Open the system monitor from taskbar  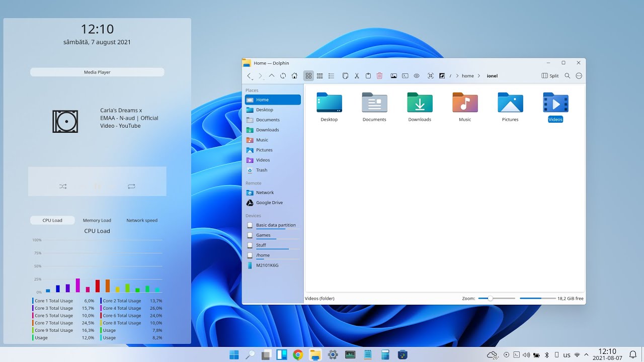tap(350, 355)
